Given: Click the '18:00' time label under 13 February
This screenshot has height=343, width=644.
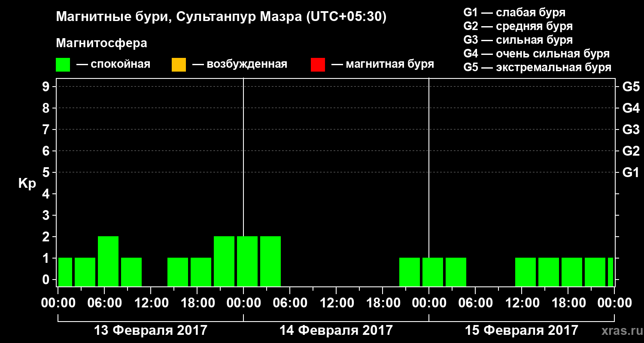Looking at the screenshot, I should pos(197,303).
